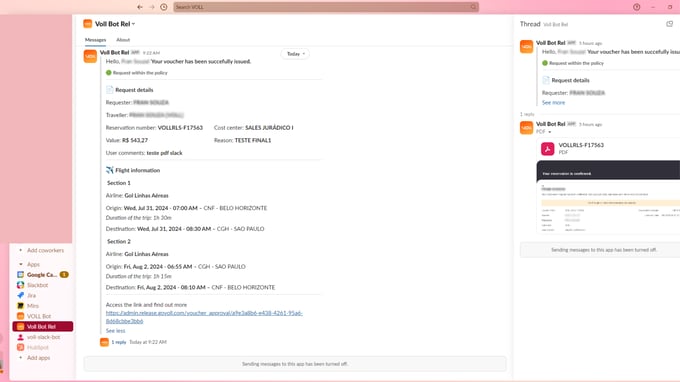
Task: Click Voll Bot Rel avatar on main message
Action: point(90,56)
